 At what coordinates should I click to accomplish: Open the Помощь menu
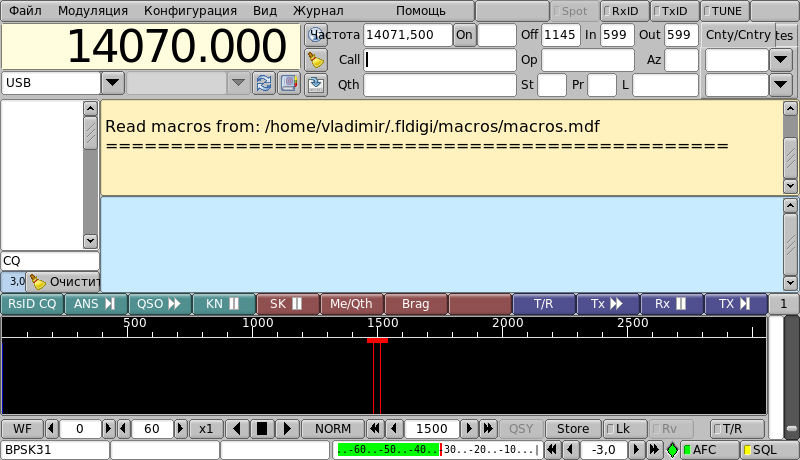[x=421, y=11]
